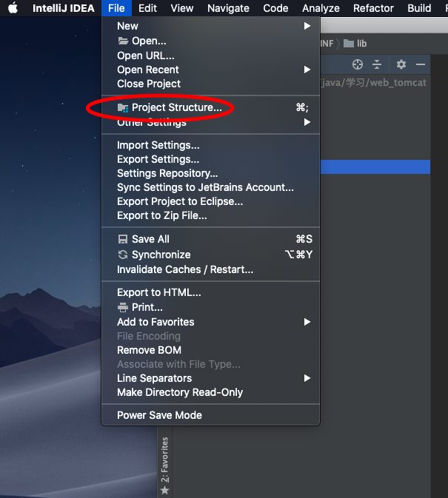Select Sync Settings to JetBrains Account...
This screenshot has width=448, height=498.
(x=210, y=187)
